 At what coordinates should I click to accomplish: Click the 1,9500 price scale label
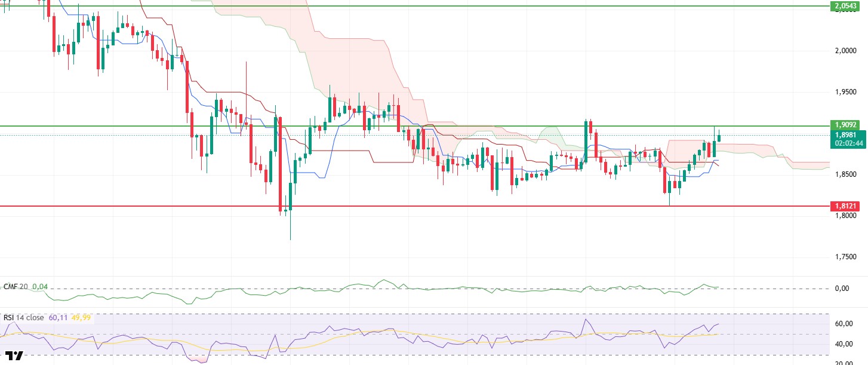coord(845,92)
